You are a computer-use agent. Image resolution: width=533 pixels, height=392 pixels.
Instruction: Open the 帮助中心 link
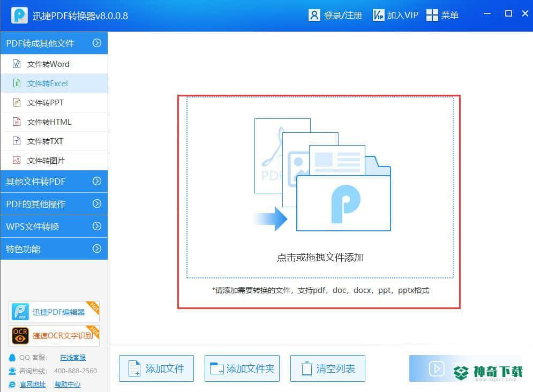[67, 385]
